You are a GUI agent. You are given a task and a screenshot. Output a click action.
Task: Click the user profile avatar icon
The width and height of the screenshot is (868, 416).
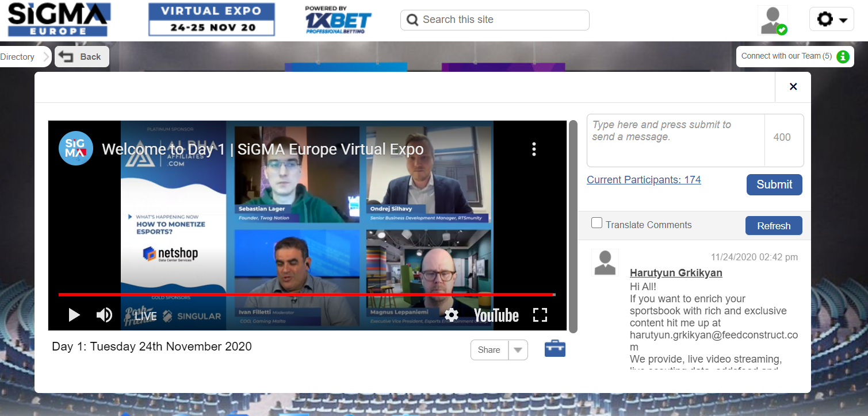(x=773, y=20)
